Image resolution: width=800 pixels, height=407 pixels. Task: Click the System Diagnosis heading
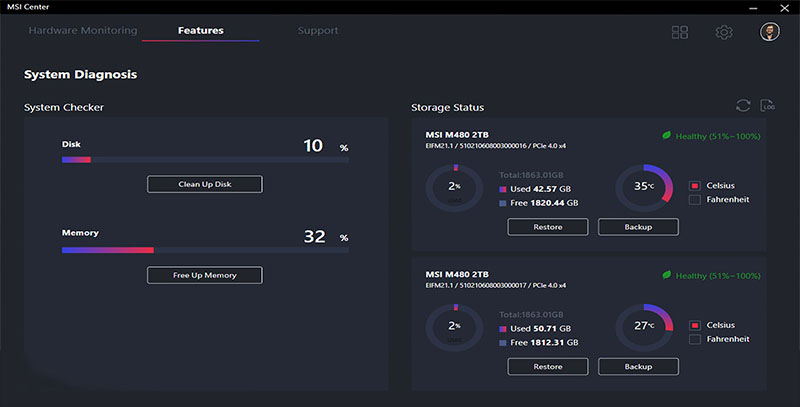[81, 74]
